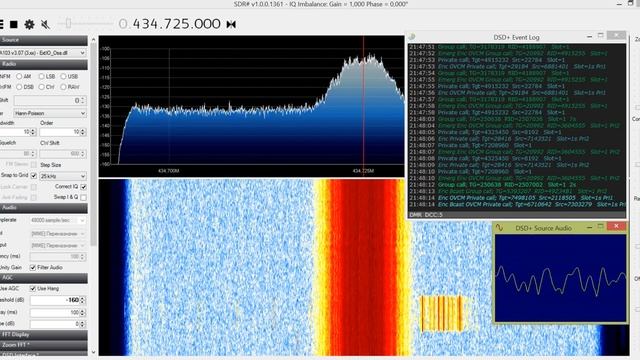Image resolution: width=640 pixels, height=360 pixels.
Task: Select the DSB radio mode
Action: [19, 87]
